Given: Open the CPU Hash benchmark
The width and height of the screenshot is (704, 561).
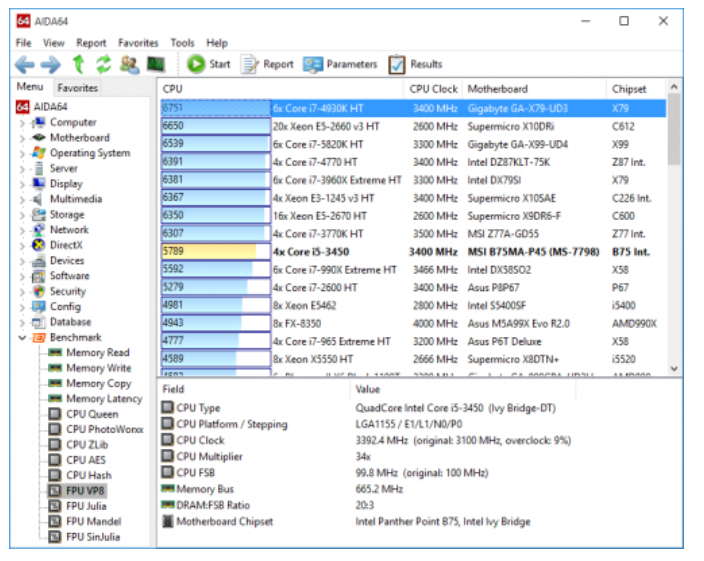Looking at the screenshot, I should click(80, 476).
